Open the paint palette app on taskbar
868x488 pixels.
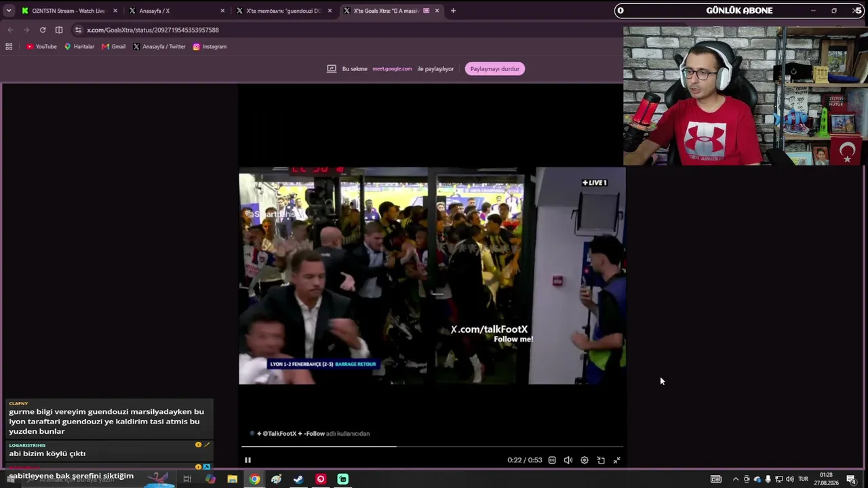[276, 479]
